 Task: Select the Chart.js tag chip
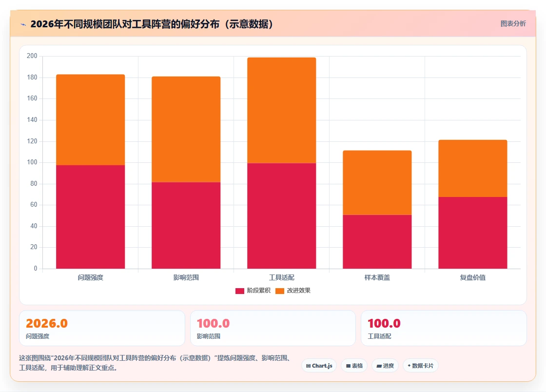319,366
